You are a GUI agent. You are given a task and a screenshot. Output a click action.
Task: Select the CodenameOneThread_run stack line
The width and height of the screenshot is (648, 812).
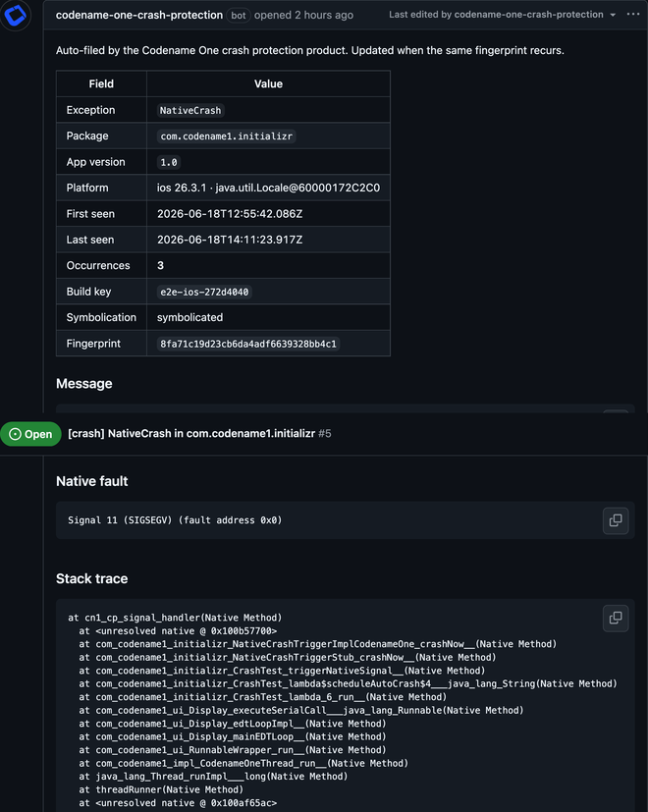click(x=243, y=763)
